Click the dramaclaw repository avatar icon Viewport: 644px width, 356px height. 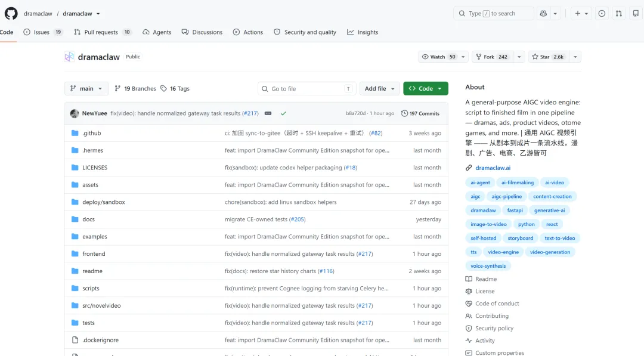pyautogui.click(x=69, y=57)
